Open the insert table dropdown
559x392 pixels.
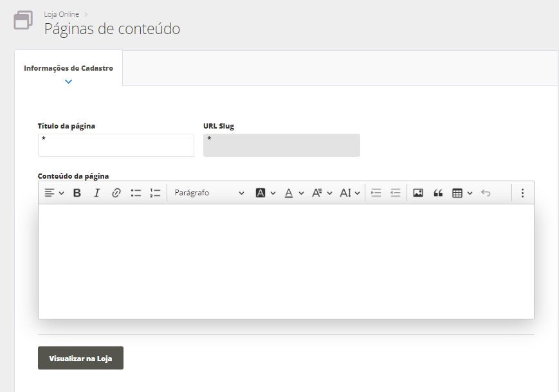coord(462,193)
